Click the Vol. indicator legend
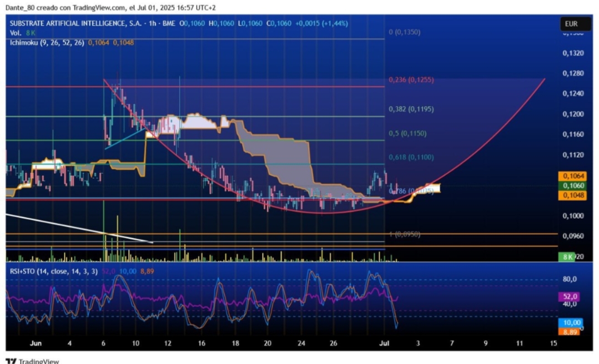The image size is (599, 364). (x=23, y=33)
